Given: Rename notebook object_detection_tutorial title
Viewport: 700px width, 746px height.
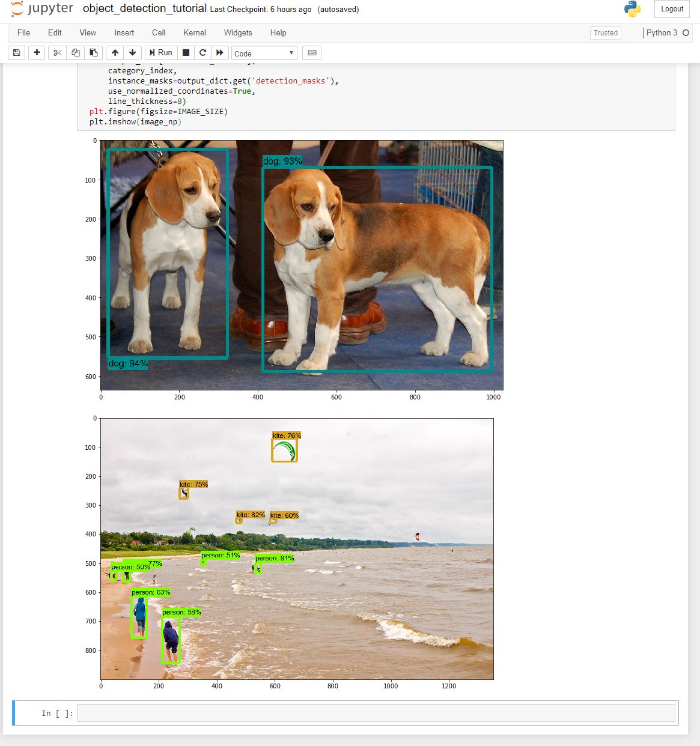Looking at the screenshot, I should 145,8.
